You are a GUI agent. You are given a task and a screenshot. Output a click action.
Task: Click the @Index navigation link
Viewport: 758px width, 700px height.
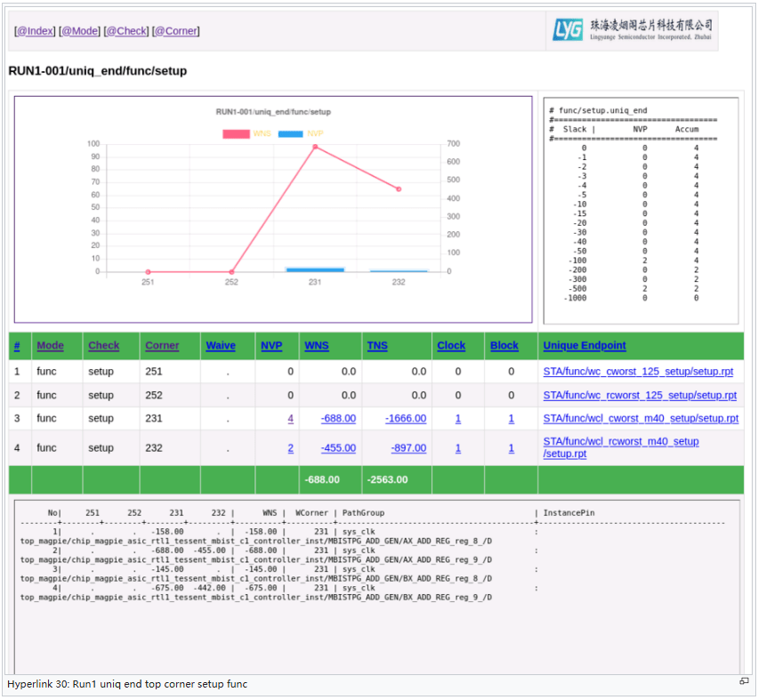pyautogui.click(x=35, y=31)
